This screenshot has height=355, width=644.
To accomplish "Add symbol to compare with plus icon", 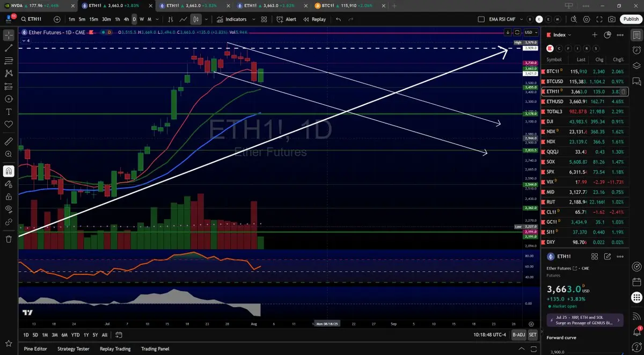I will [56, 19].
